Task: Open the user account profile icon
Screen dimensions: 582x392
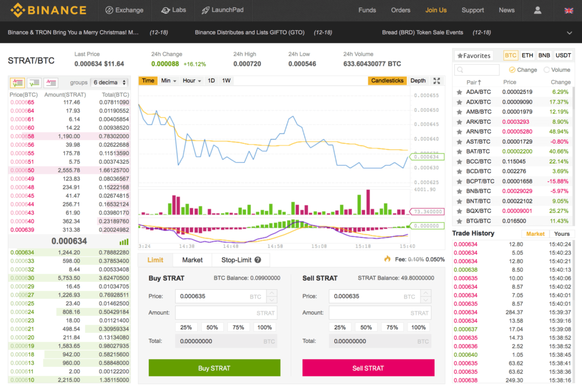Action: tap(537, 10)
